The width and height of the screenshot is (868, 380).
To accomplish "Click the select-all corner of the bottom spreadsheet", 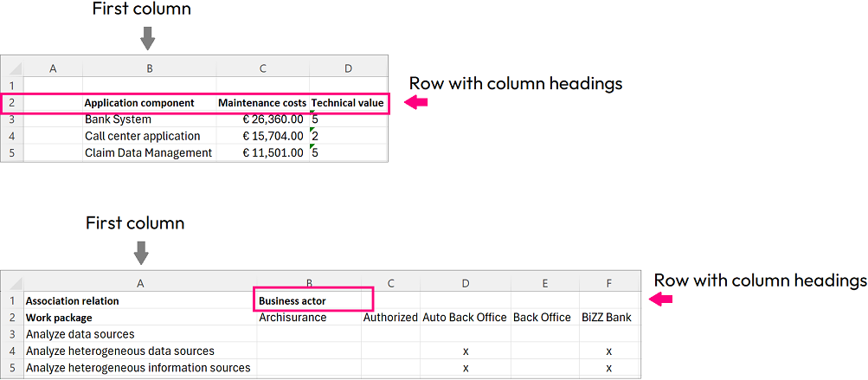I will coord(11,283).
